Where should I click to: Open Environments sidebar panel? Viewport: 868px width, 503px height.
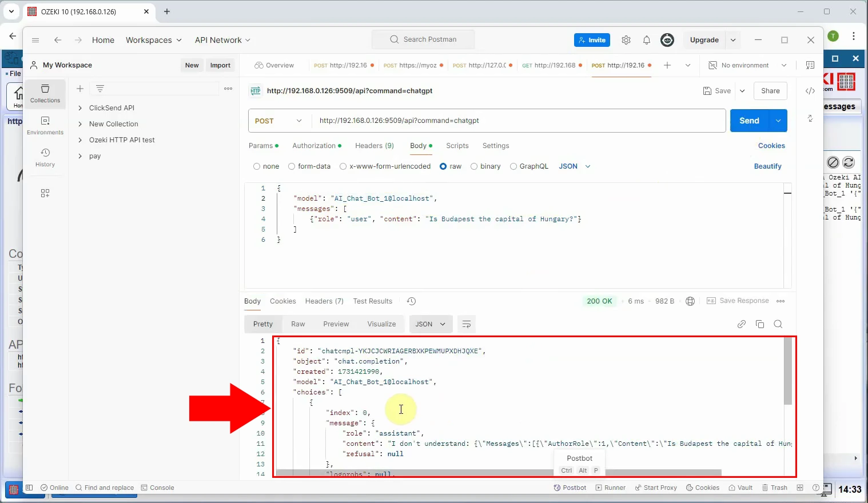45,126
